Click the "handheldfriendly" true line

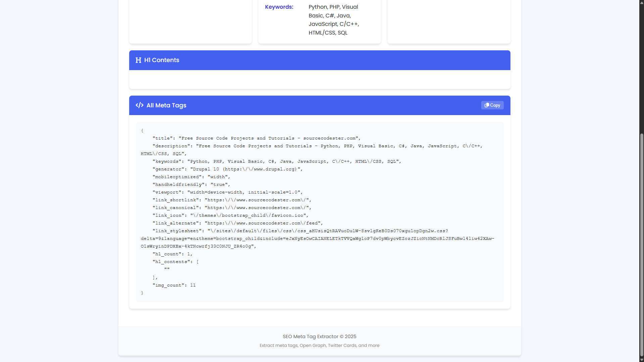coord(191,185)
